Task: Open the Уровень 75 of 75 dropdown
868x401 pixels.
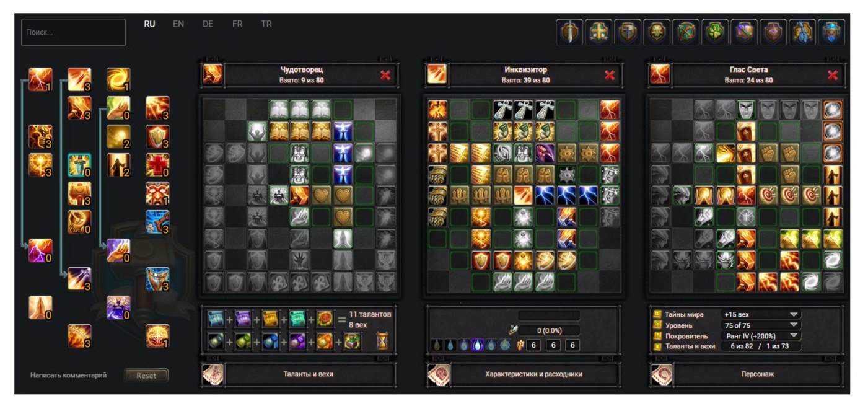Action: click(761, 325)
